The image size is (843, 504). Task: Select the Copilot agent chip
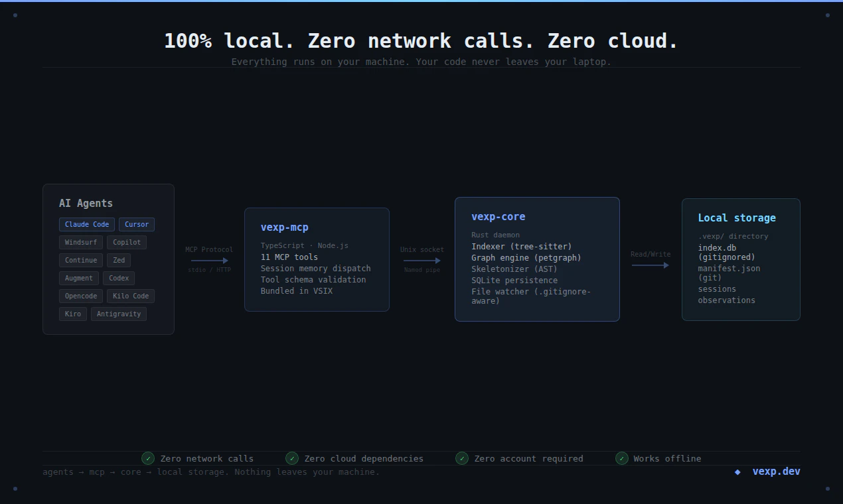click(127, 242)
